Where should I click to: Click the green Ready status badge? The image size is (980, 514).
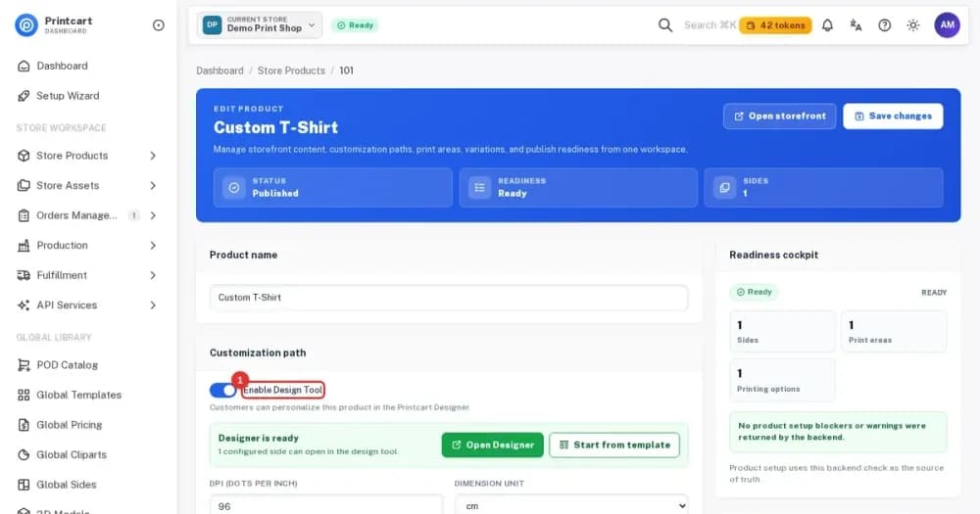coord(355,25)
